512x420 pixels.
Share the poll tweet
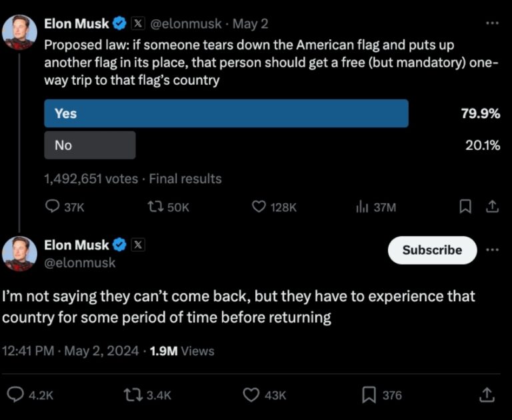click(493, 207)
